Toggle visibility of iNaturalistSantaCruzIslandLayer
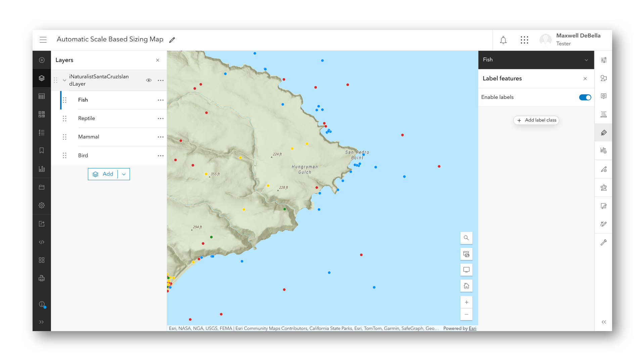This screenshot has width=644, height=362. (149, 80)
